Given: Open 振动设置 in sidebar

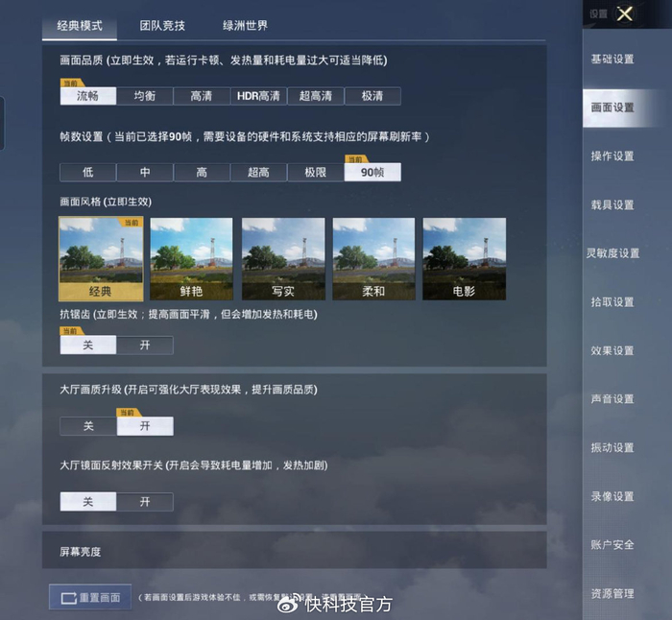Looking at the screenshot, I should click(612, 448).
